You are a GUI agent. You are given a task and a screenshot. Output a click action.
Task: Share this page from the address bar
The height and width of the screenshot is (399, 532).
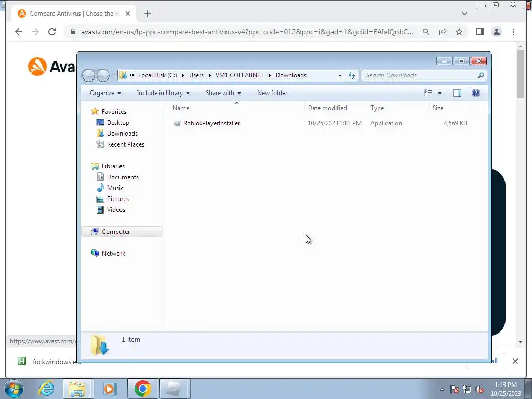[443, 32]
